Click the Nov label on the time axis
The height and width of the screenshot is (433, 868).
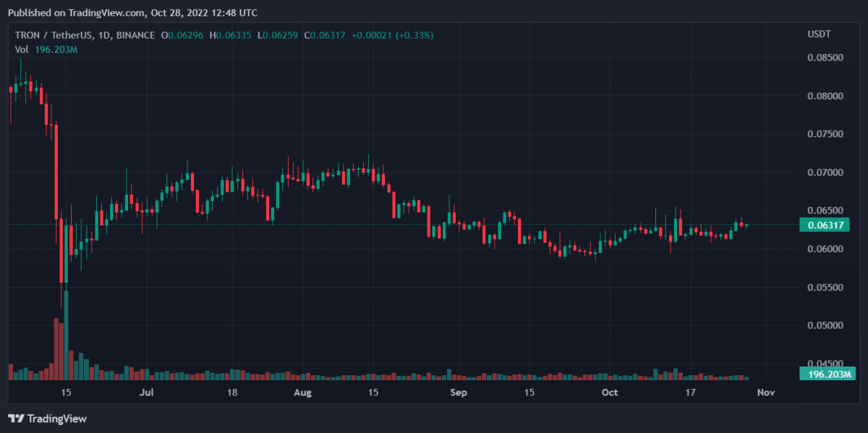click(765, 393)
